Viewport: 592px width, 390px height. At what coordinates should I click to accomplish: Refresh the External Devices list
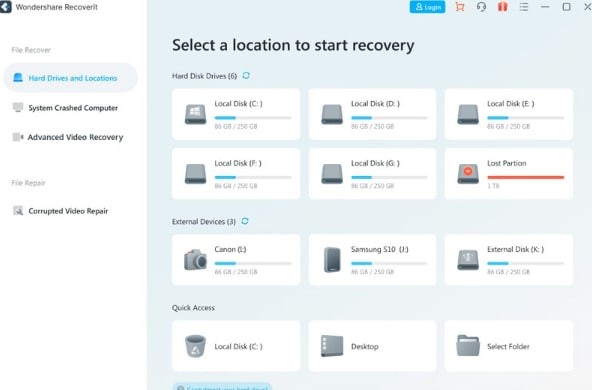pyautogui.click(x=245, y=221)
